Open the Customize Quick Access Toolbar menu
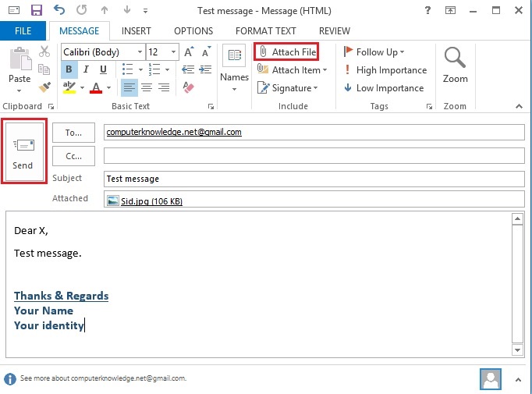The image size is (532, 394). [146, 11]
